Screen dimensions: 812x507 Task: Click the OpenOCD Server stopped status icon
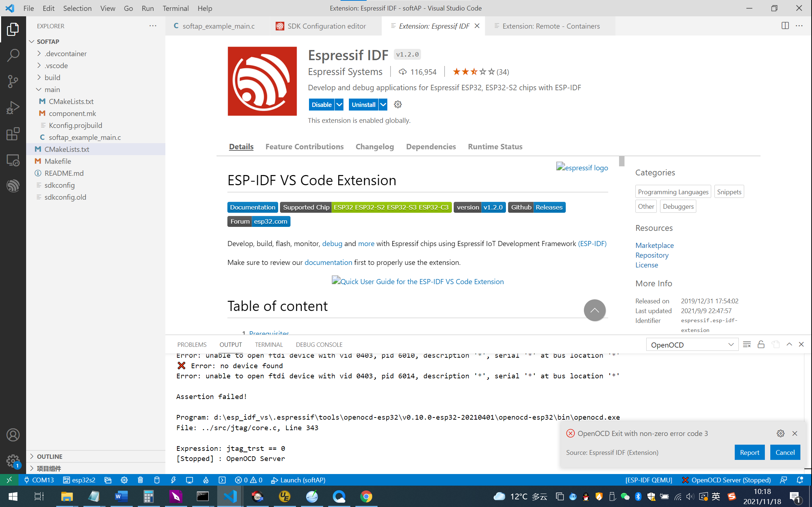(730, 479)
